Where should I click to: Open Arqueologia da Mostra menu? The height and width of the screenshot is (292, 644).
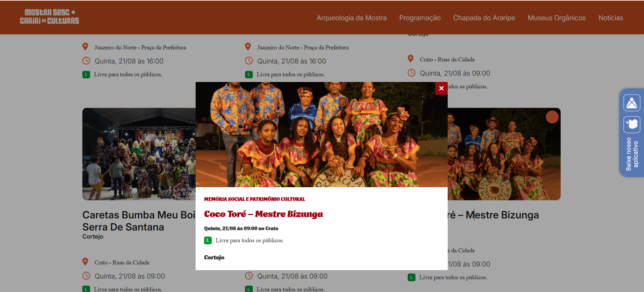coord(352,18)
